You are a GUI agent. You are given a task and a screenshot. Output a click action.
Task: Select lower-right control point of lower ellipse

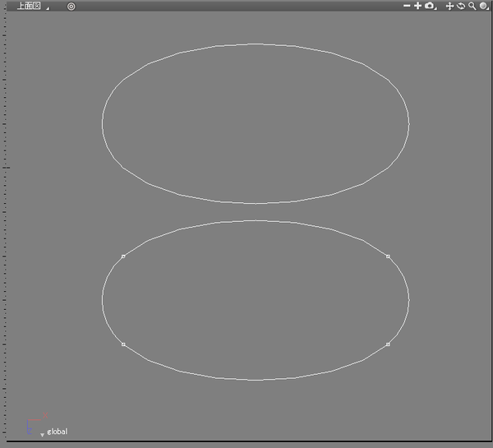(x=388, y=344)
